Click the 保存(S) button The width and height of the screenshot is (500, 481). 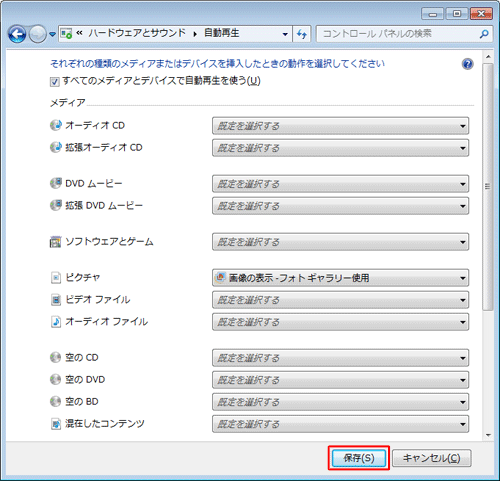click(359, 458)
